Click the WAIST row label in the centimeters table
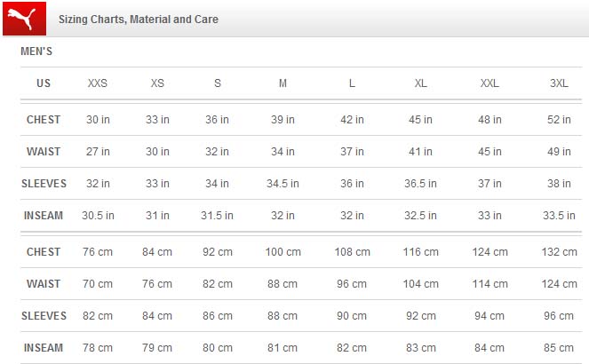Image resolution: width=589 pixels, height=364 pixels. pos(44,284)
